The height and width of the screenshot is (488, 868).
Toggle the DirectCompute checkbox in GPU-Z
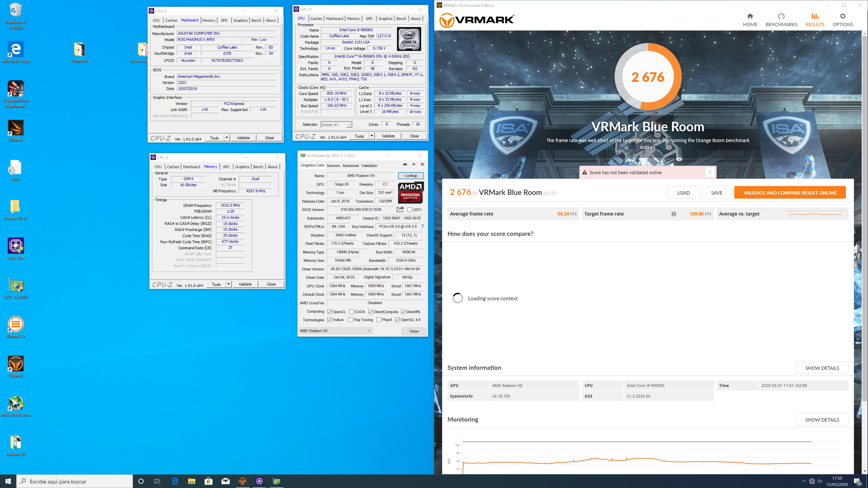(x=371, y=312)
